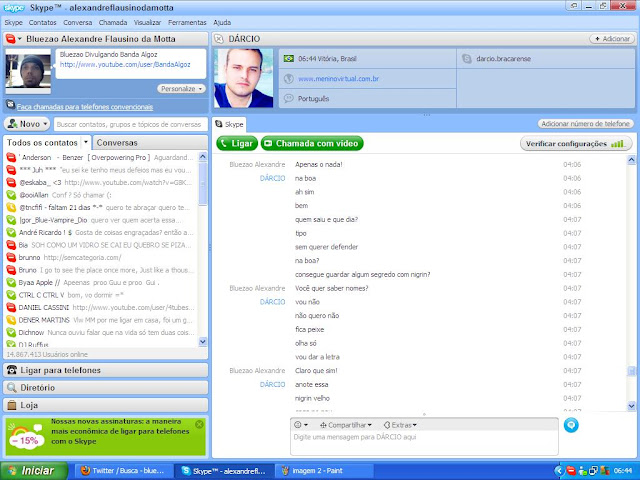Select the Todos os contatos tab
The height and width of the screenshot is (480, 640).
(x=42, y=143)
